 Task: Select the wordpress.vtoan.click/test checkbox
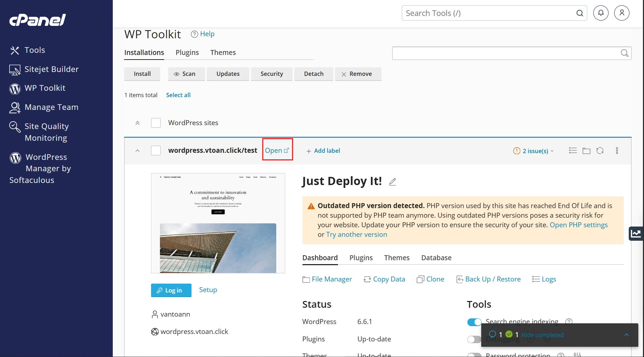tap(156, 151)
